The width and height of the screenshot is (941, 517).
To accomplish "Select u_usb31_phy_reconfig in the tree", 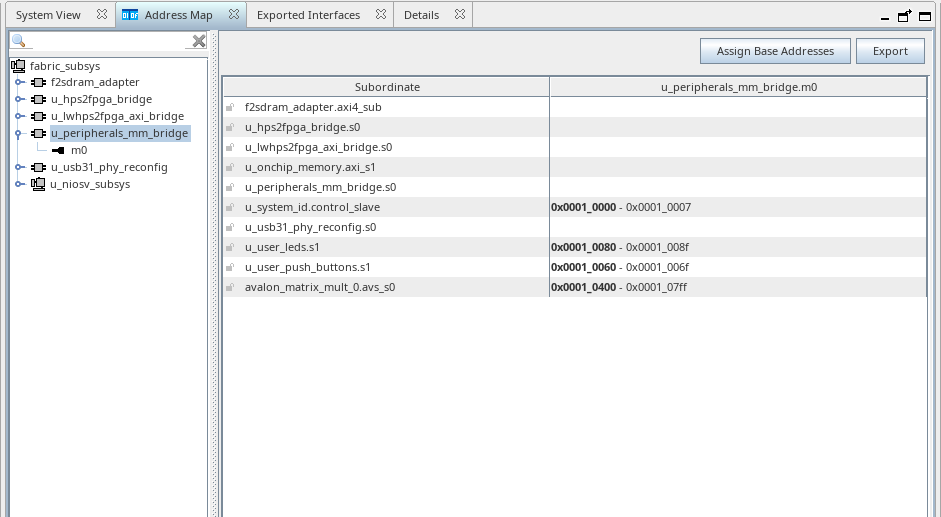I will pyautogui.click(x=109, y=167).
